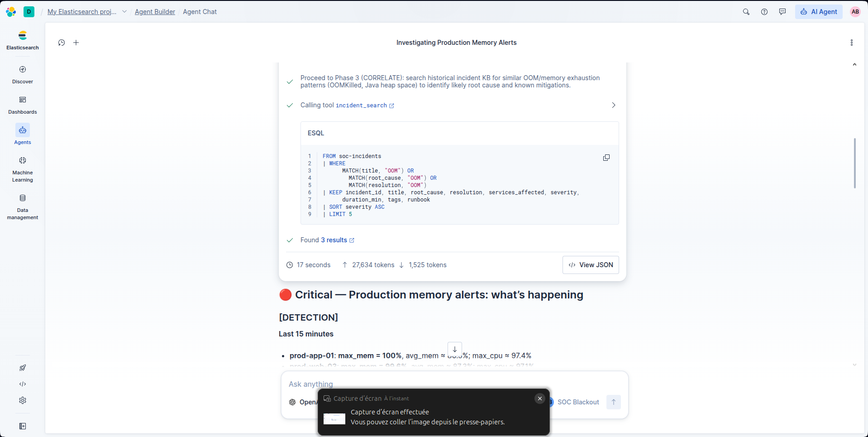Open the incident_search tool link
The image size is (868, 437).
click(x=365, y=106)
